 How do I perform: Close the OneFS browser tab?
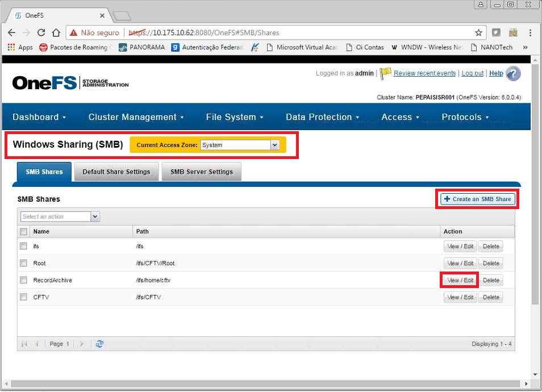pos(102,15)
